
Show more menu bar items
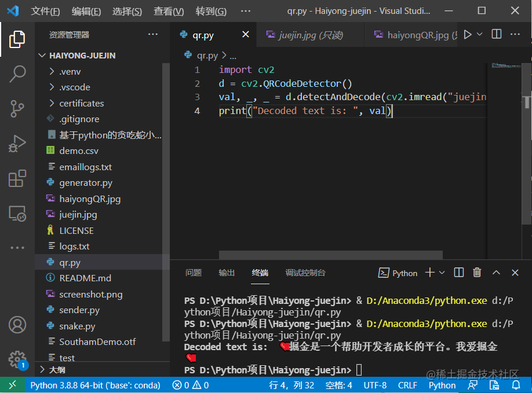click(x=246, y=11)
